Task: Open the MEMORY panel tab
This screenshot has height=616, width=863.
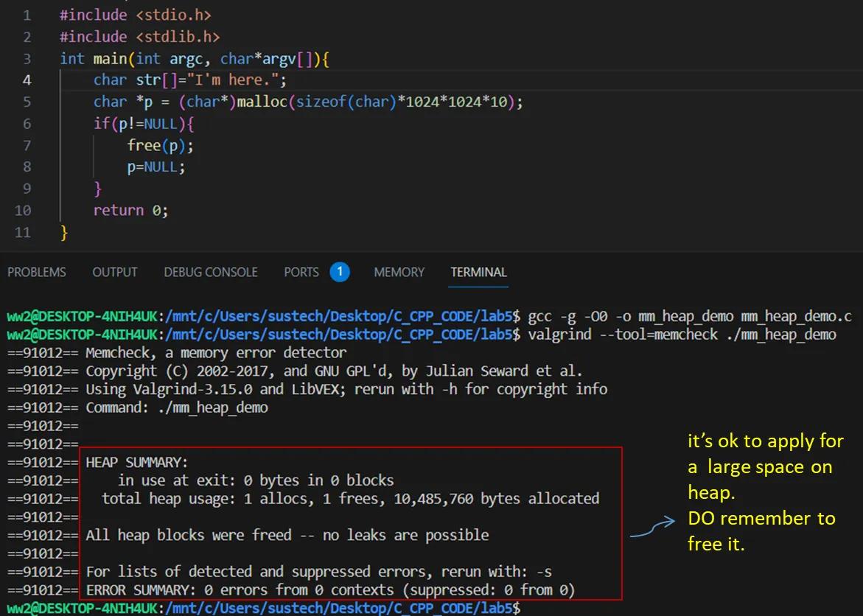Action: click(399, 272)
